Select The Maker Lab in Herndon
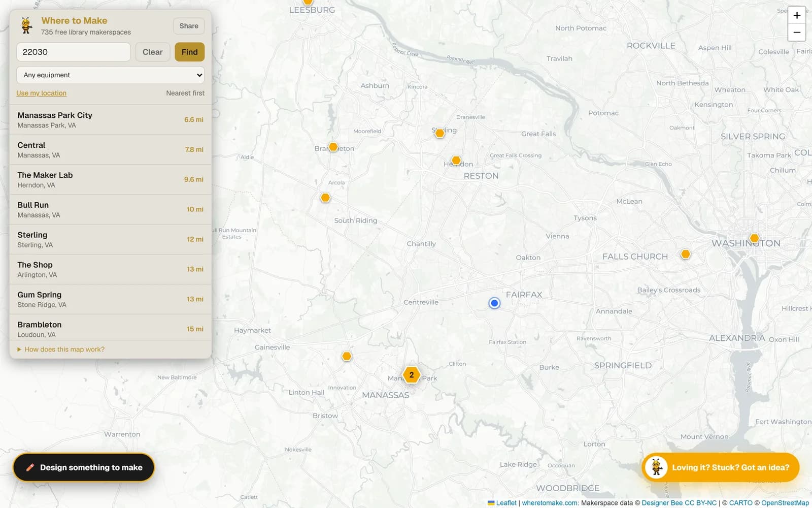The height and width of the screenshot is (508, 812). [111, 180]
